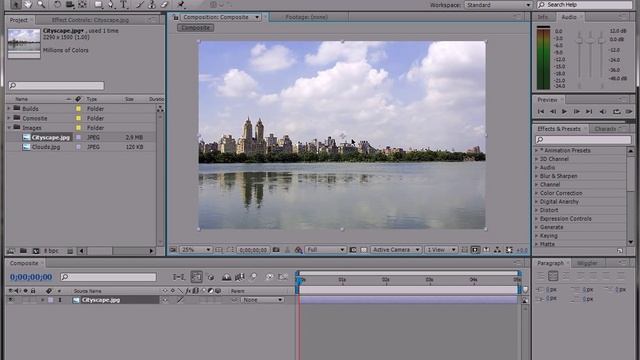The height and width of the screenshot is (360, 640).
Task: Click Interpret Footage icon in Project panel
Action: point(11,251)
